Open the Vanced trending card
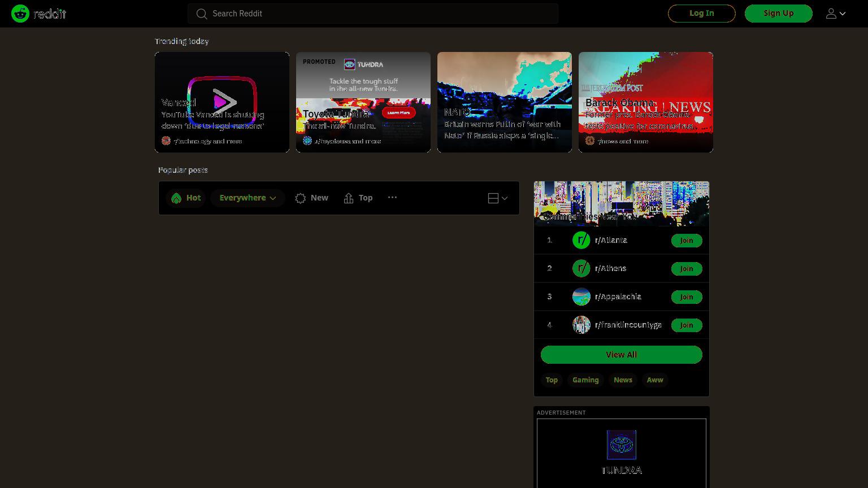The width and height of the screenshot is (868, 488). click(x=222, y=102)
